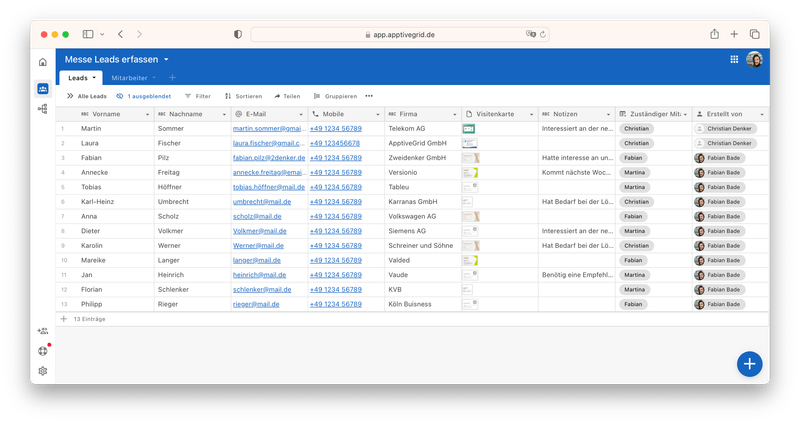Click the Benötig eine Empfehl... note cell
This screenshot has width=800, height=424.
coord(577,275)
